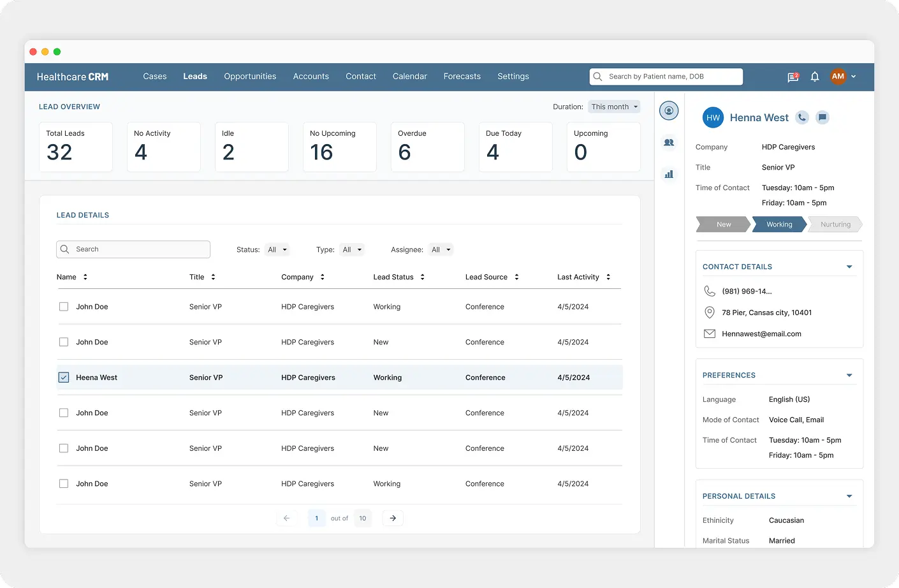Open the contacts panel icon in the sidebar

point(668,142)
